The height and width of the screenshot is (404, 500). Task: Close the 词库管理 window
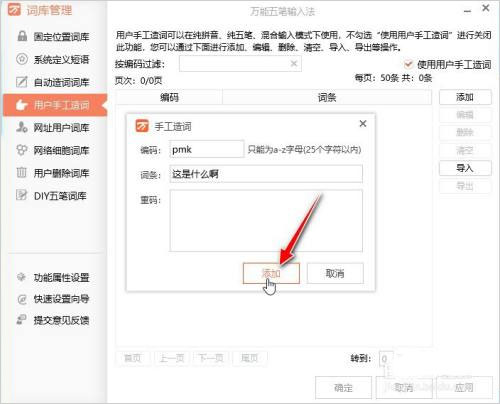tap(486, 8)
